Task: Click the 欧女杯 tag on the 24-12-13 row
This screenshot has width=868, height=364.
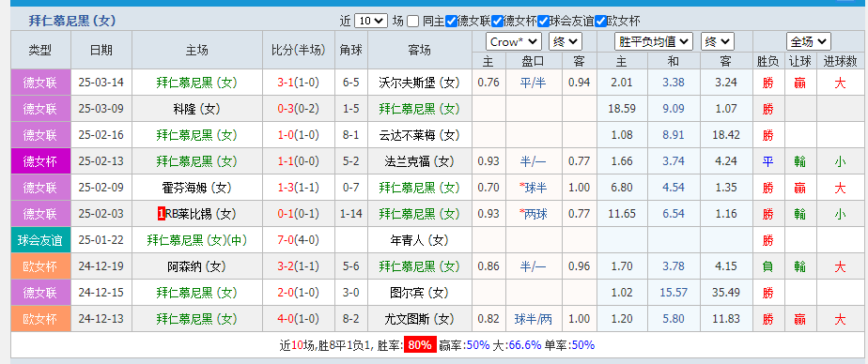Action: [40, 319]
